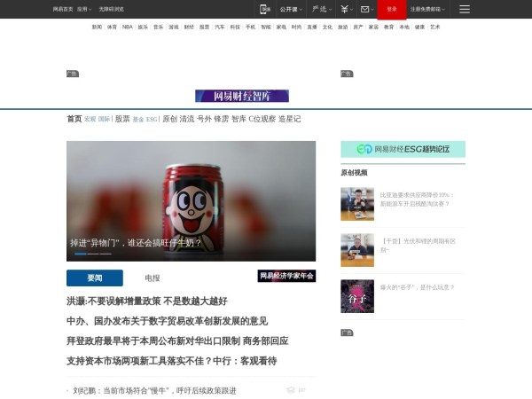Viewport: 532px width, 399px height.
Task: Click the 网易财经智库 banner logo
Action: (242, 96)
